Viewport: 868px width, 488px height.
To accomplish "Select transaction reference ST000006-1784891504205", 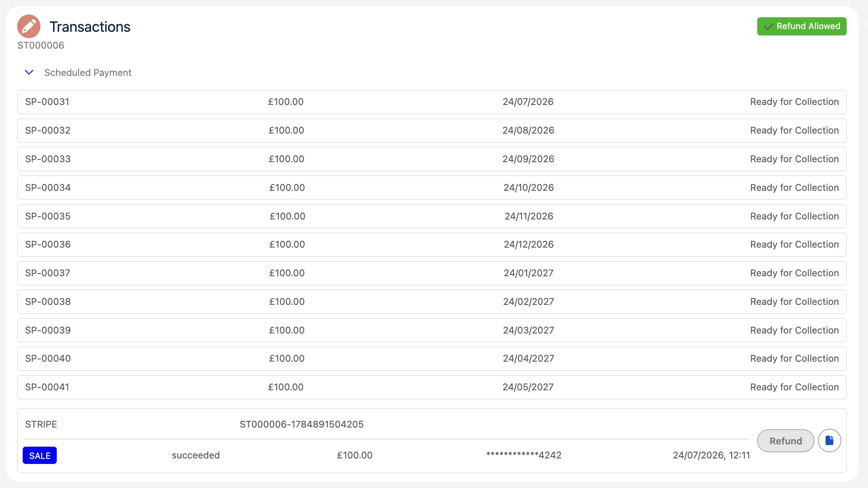I will tap(301, 424).
